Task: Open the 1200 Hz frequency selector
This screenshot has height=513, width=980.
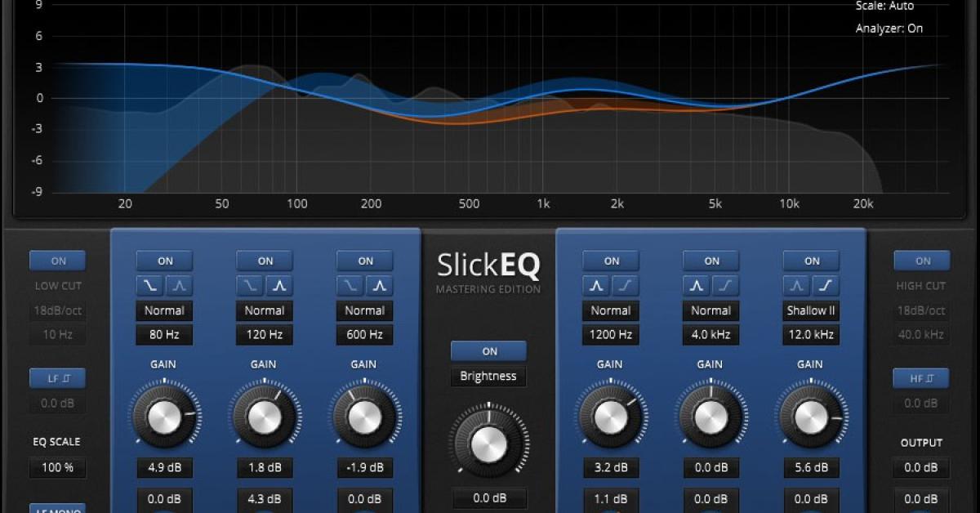Action: click(612, 334)
